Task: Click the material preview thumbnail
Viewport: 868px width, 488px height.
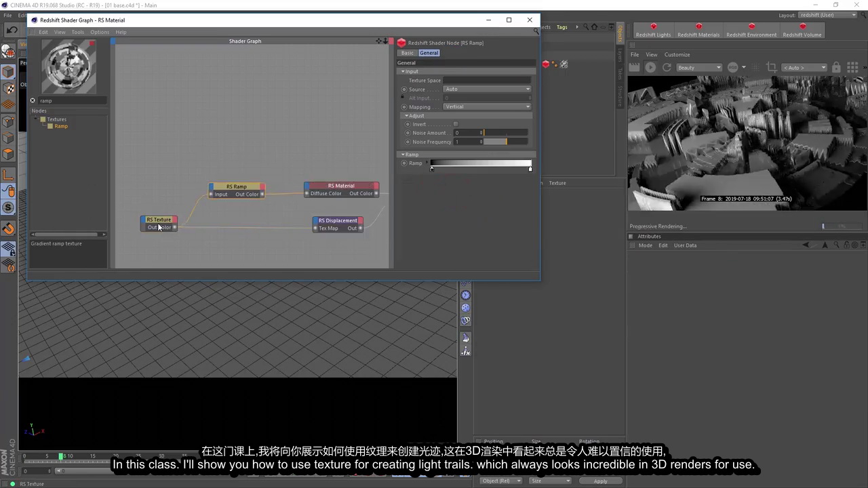Action: 68,66
